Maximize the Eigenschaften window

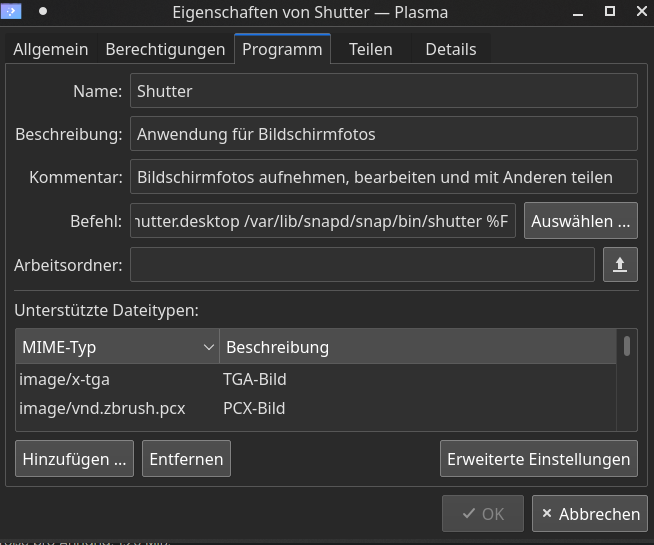(610, 11)
